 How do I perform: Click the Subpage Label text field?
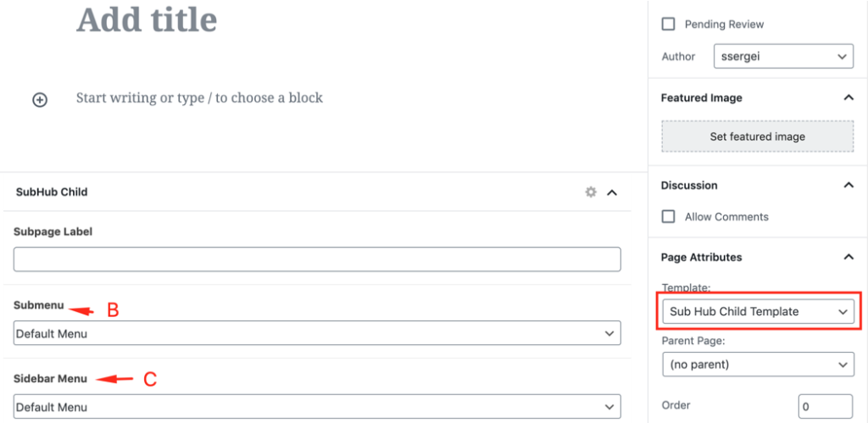(317, 259)
